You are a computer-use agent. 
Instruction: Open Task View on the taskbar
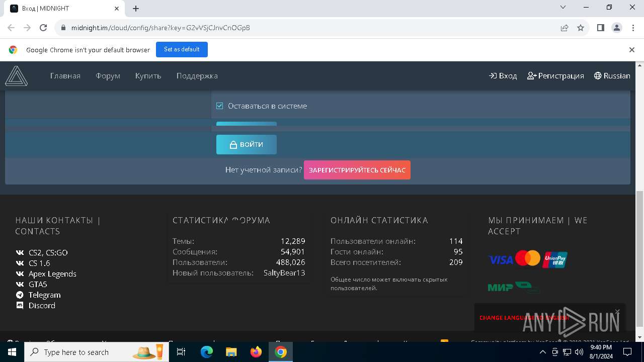click(x=181, y=352)
